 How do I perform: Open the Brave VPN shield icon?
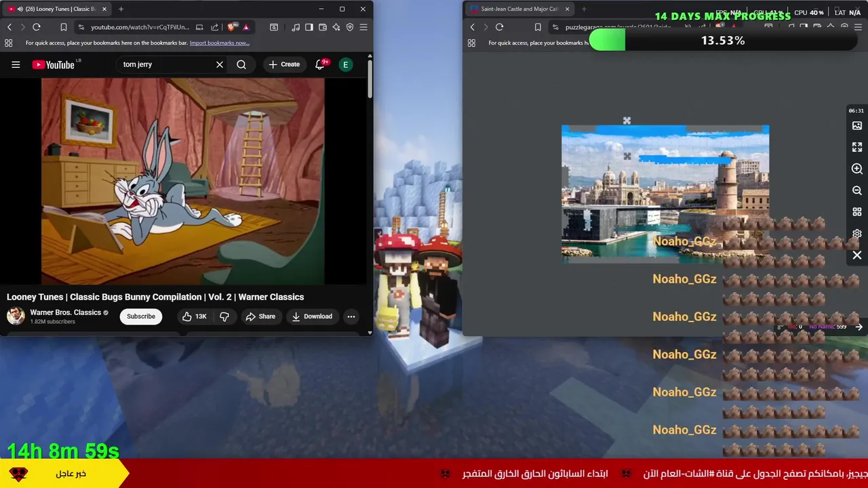[350, 27]
